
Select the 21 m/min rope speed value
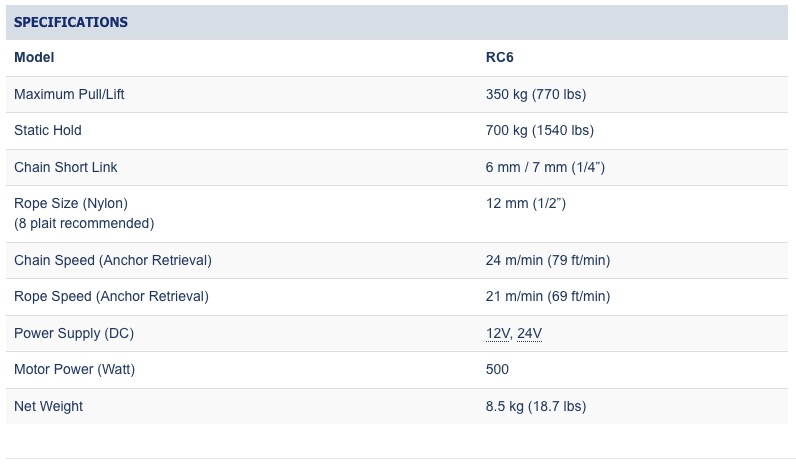click(548, 296)
